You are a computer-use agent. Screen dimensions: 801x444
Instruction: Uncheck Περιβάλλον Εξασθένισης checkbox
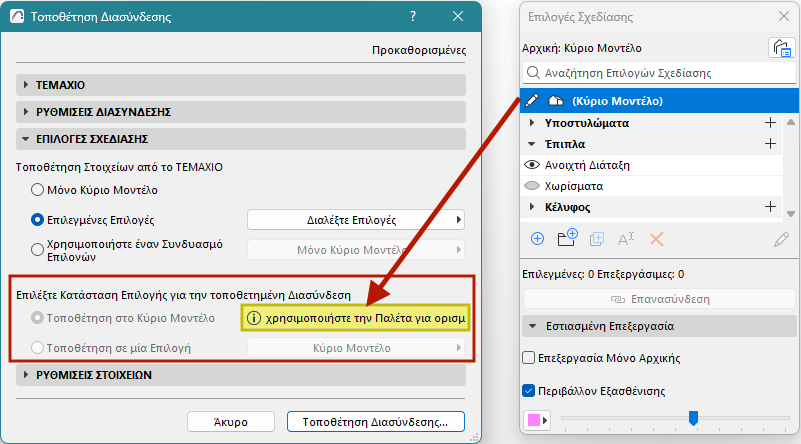coord(529,391)
